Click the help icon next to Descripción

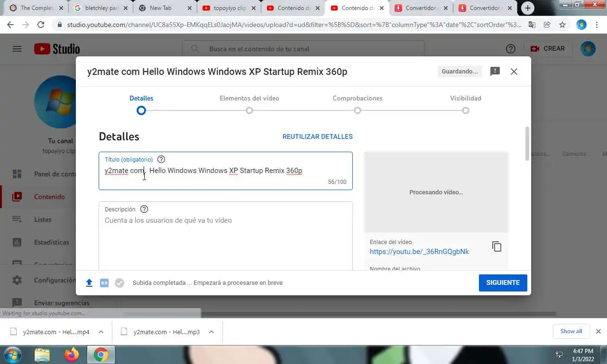(x=144, y=209)
